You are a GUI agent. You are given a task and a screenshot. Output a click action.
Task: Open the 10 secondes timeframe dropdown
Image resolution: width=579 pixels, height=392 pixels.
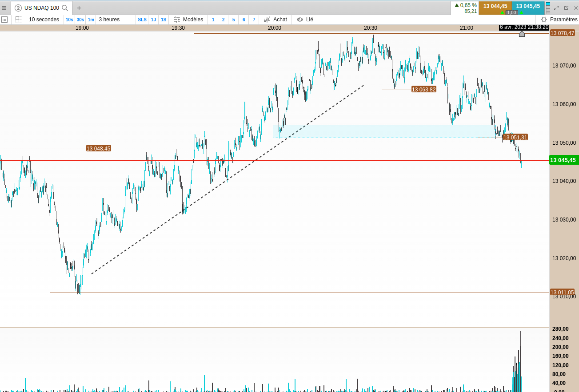click(44, 20)
